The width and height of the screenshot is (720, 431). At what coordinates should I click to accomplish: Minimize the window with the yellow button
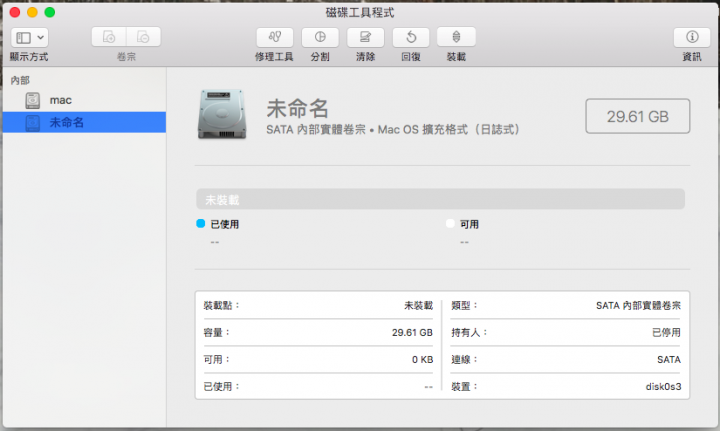pos(32,12)
